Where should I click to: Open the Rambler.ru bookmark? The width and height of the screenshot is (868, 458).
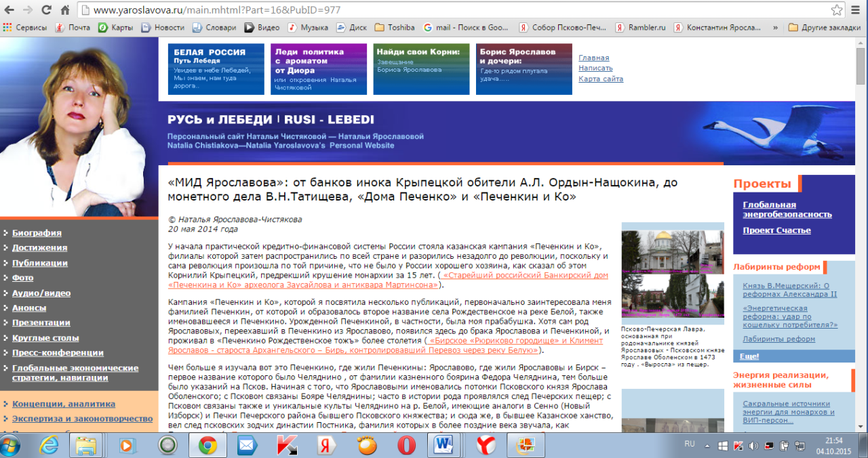(641, 28)
